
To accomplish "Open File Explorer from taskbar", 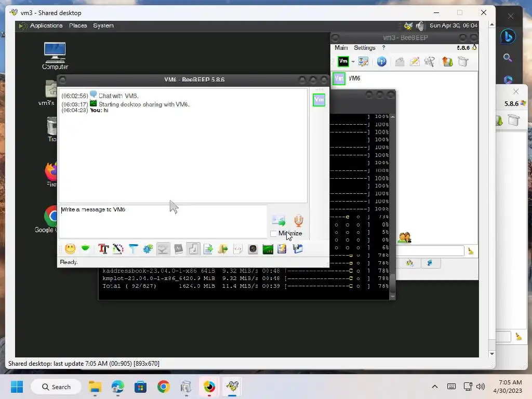I will click(x=95, y=387).
